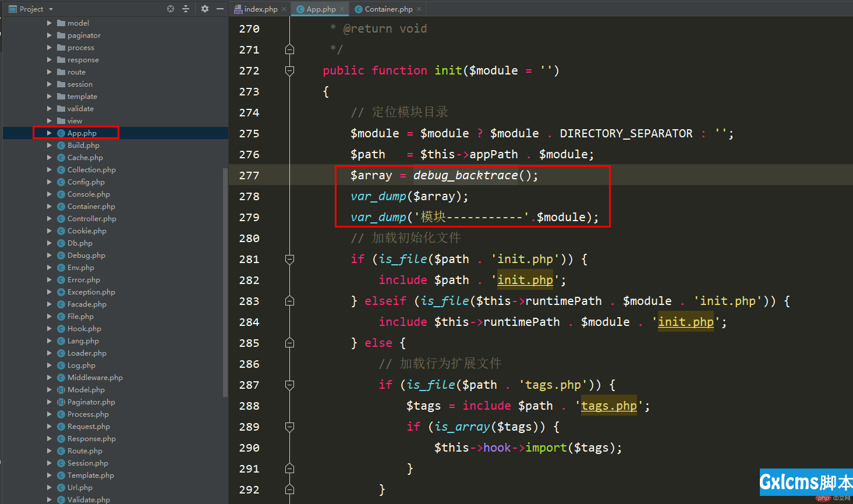Viewport: 853px width, 504px height.
Task: Close the Container.php tab
Action: (x=419, y=9)
